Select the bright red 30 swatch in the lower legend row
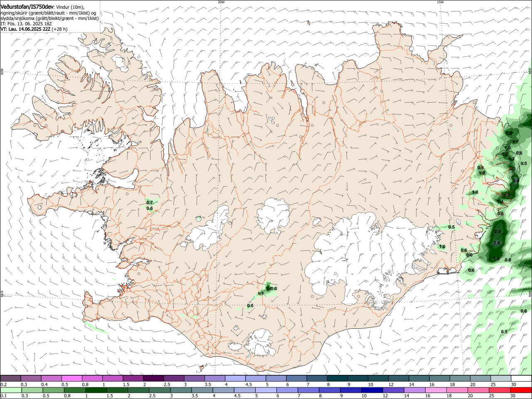The width and height of the screenshot is (532, 399). pos(521,390)
